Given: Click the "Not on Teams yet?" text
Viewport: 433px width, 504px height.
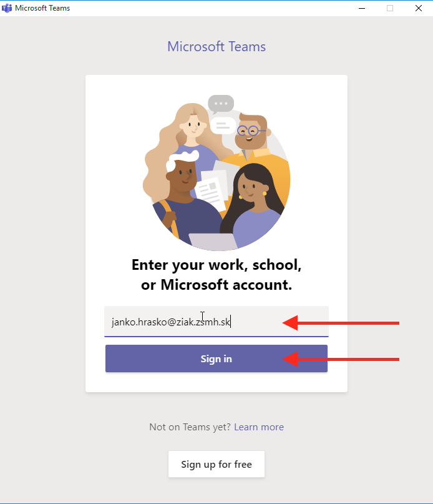Looking at the screenshot, I should 190,427.
